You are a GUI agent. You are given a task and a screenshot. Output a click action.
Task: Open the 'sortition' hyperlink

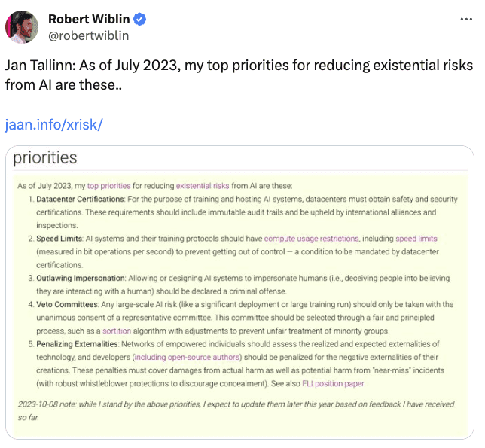[x=117, y=331]
